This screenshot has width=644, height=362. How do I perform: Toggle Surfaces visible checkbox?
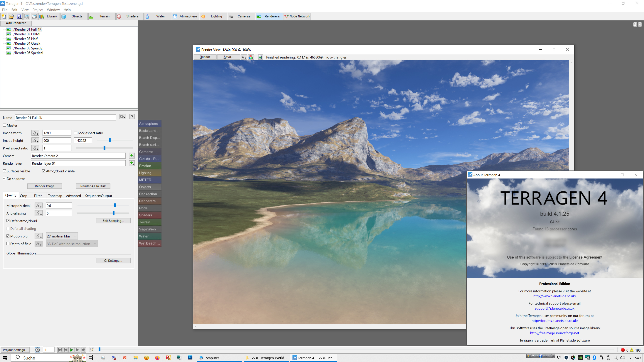[x=4, y=171]
